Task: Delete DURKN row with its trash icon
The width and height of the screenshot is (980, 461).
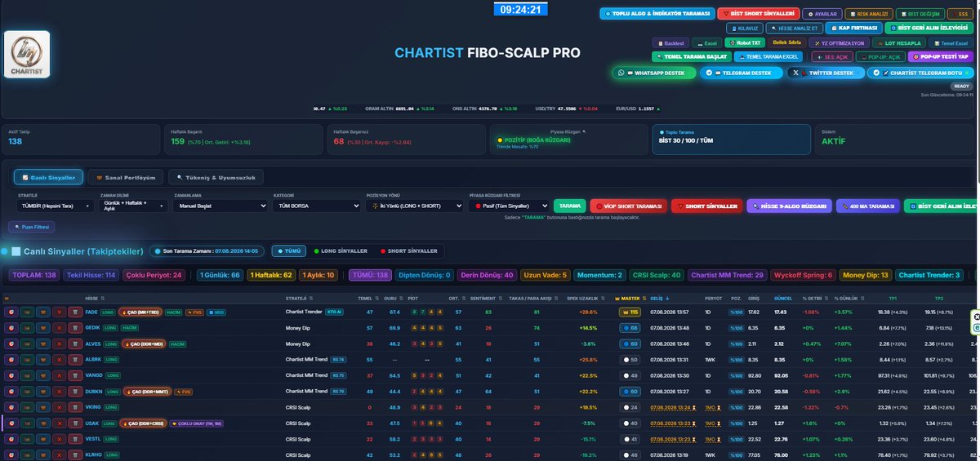Action: point(74,391)
